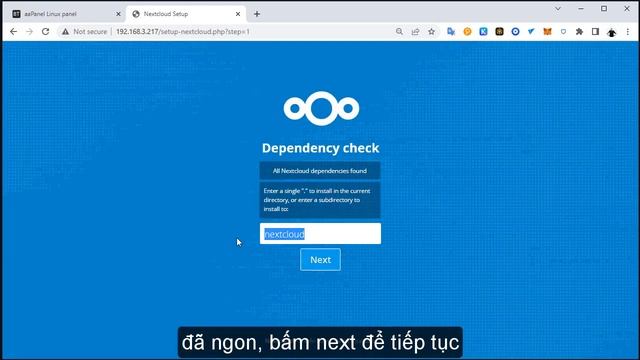This screenshot has height=360, width=640.
Task: Click the address bar URL
Action: coord(182,31)
